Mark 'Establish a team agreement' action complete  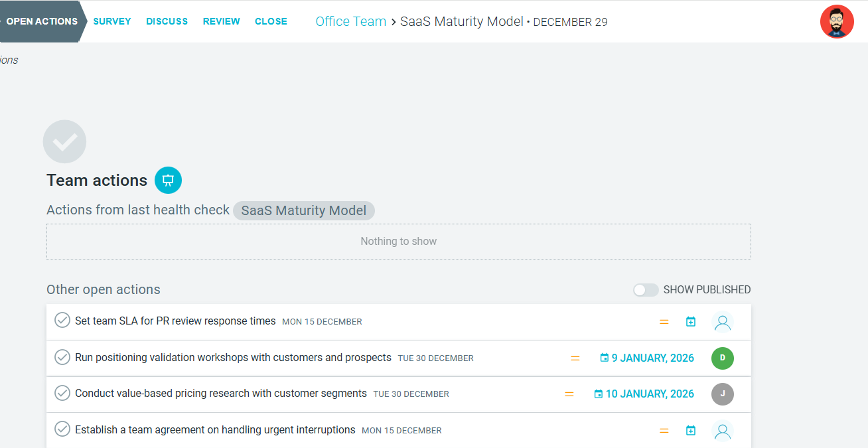[62, 429]
